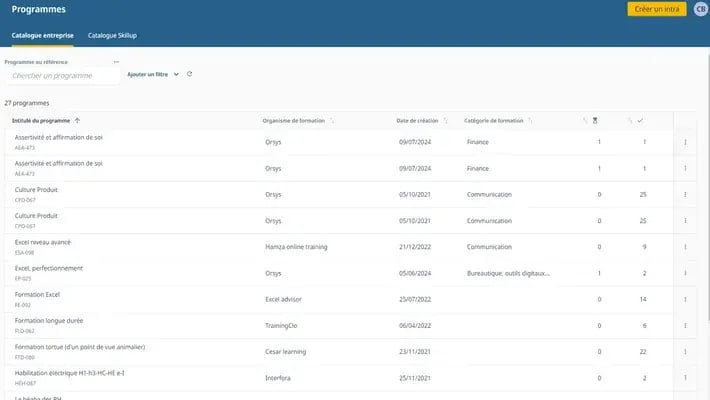Image resolution: width=710 pixels, height=400 pixels.
Task: Click the checkmark validated column icon
Action: 640,120
